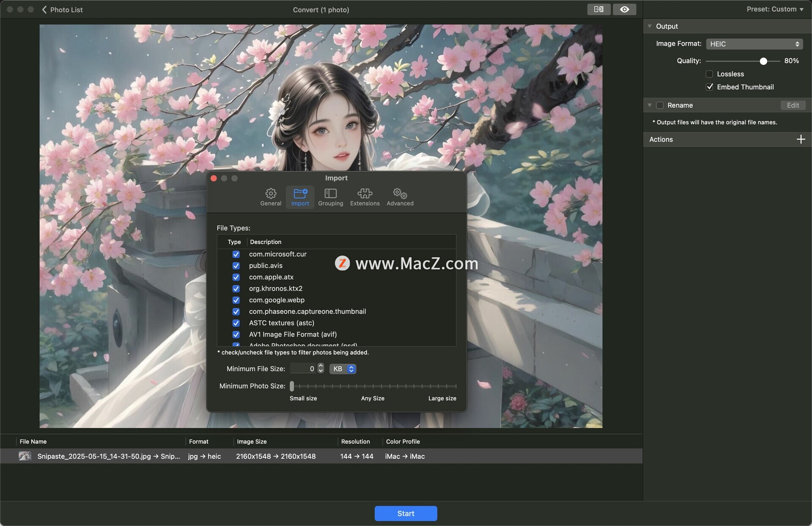Image resolution: width=812 pixels, height=526 pixels.
Task: Sort by File Name column
Action: [x=33, y=441]
